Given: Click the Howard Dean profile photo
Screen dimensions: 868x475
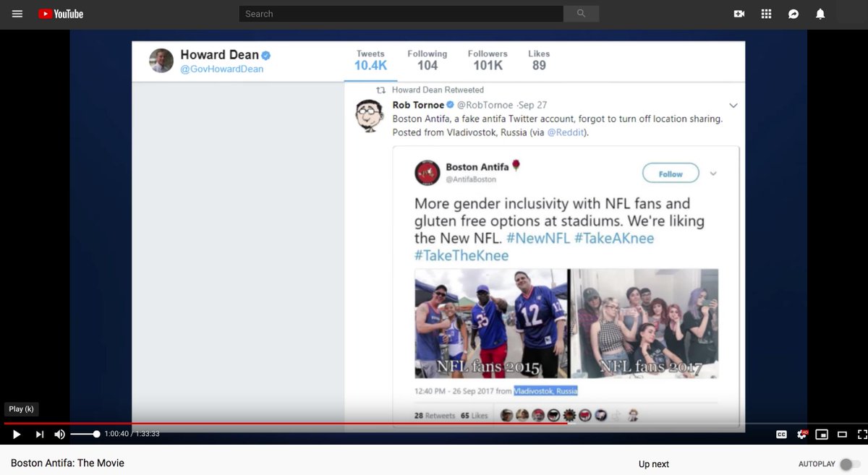Looking at the screenshot, I should point(161,61).
